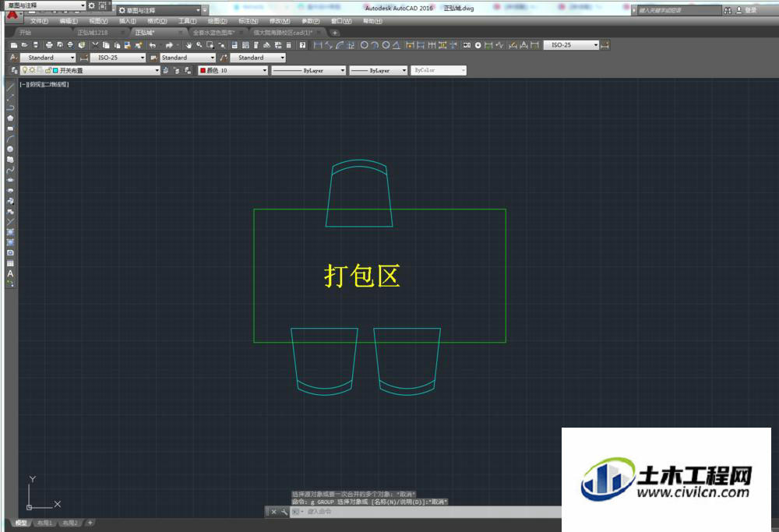Open the 帮助(H) menu

372,21
